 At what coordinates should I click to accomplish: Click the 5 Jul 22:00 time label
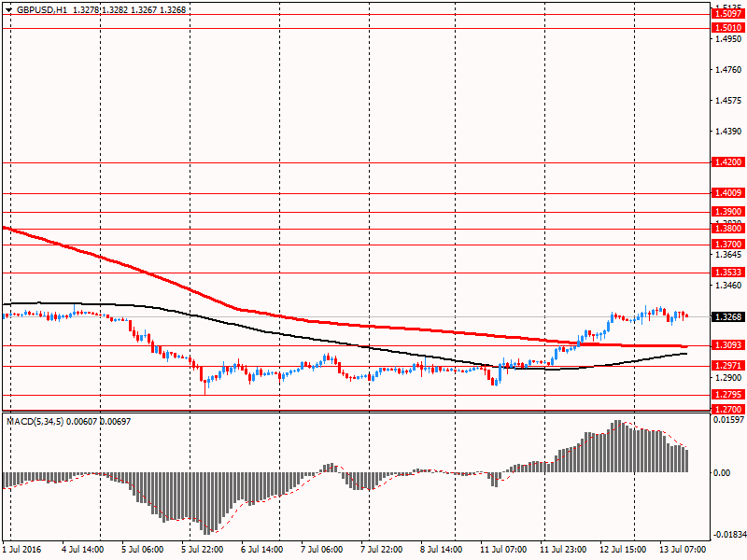pyautogui.click(x=202, y=550)
